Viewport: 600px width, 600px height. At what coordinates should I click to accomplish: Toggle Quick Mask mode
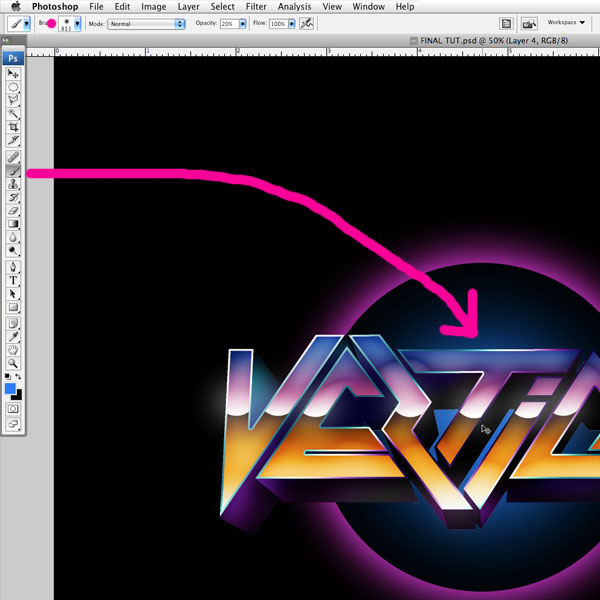pyautogui.click(x=14, y=409)
